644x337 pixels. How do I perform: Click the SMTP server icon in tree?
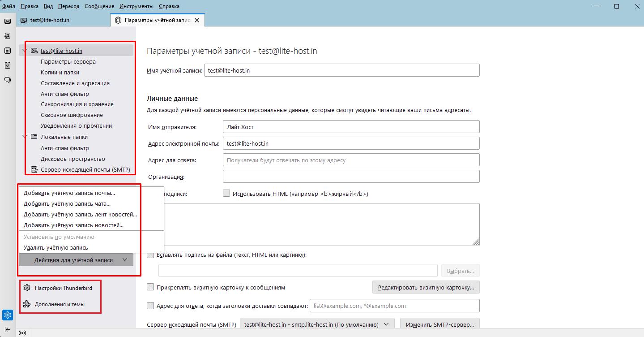coord(34,170)
